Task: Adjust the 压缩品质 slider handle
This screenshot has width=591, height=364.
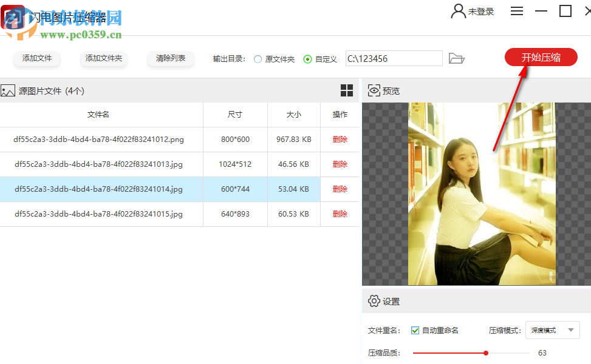Action: [486, 353]
